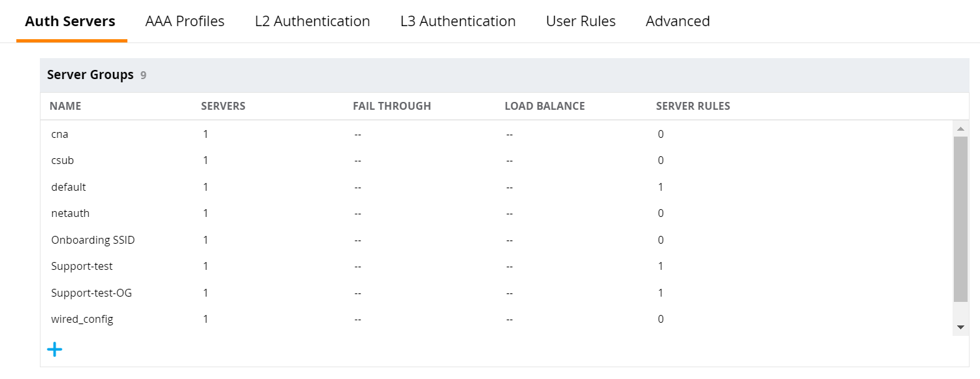Sort by SERVER RULES column header

(x=693, y=106)
